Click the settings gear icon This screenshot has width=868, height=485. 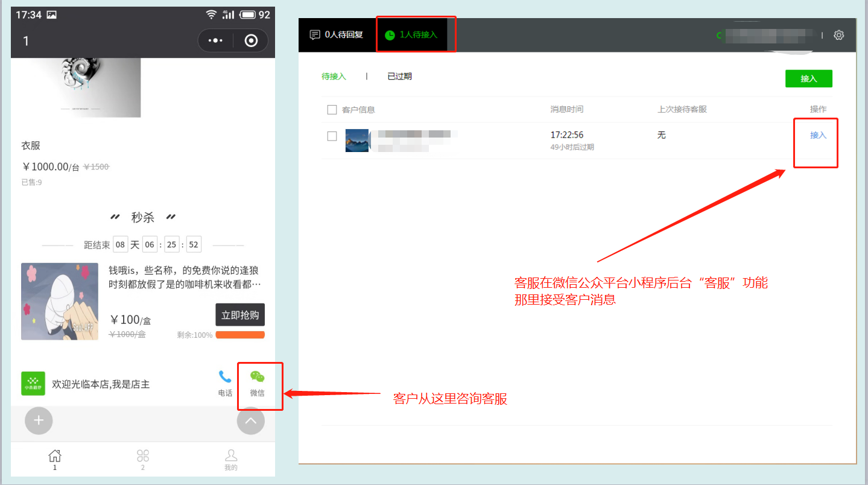[x=838, y=35]
